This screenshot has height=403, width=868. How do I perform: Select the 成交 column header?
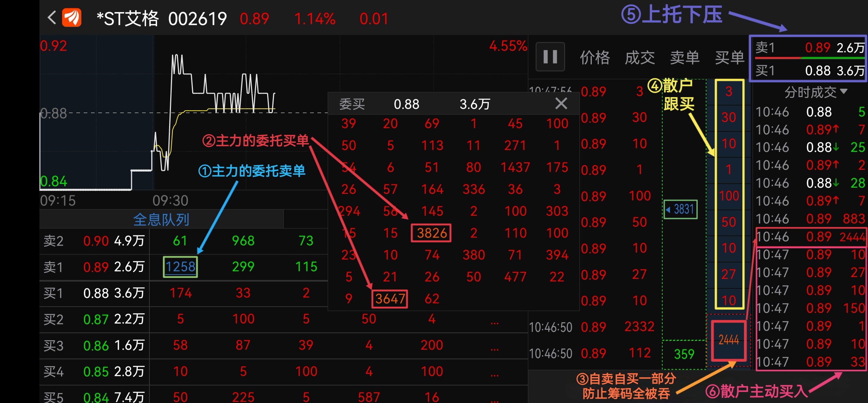pyautogui.click(x=640, y=57)
